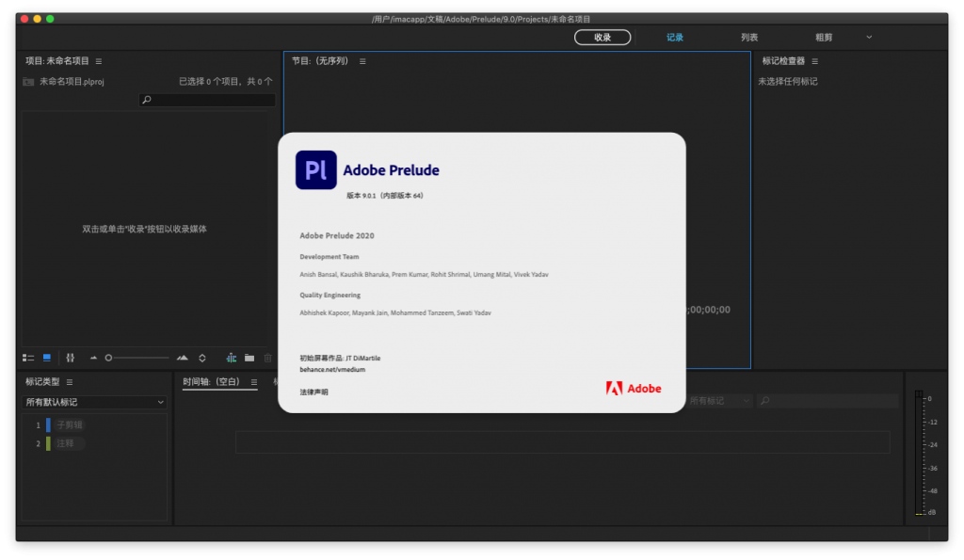Click version 版本 9.0.1 text

pos(385,196)
